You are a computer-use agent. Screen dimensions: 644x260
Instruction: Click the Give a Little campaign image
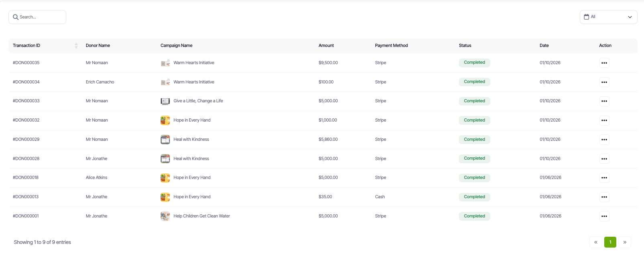pos(165,101)
